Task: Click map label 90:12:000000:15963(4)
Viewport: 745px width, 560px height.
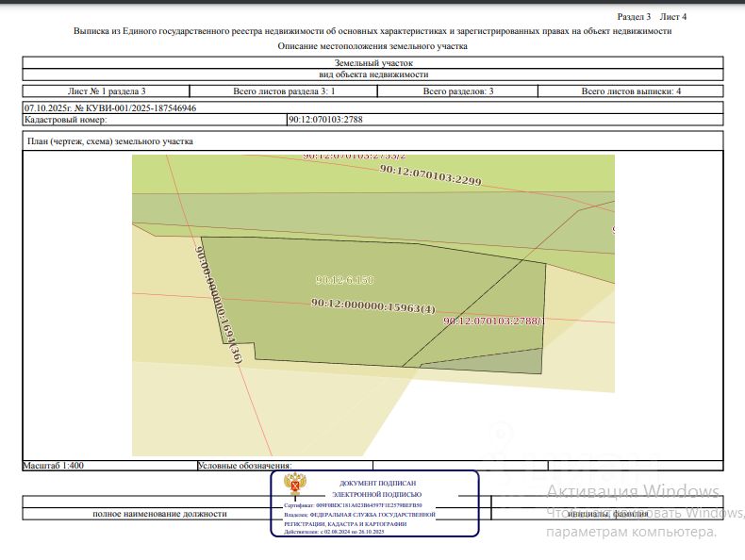Action: tap(373, 305)
